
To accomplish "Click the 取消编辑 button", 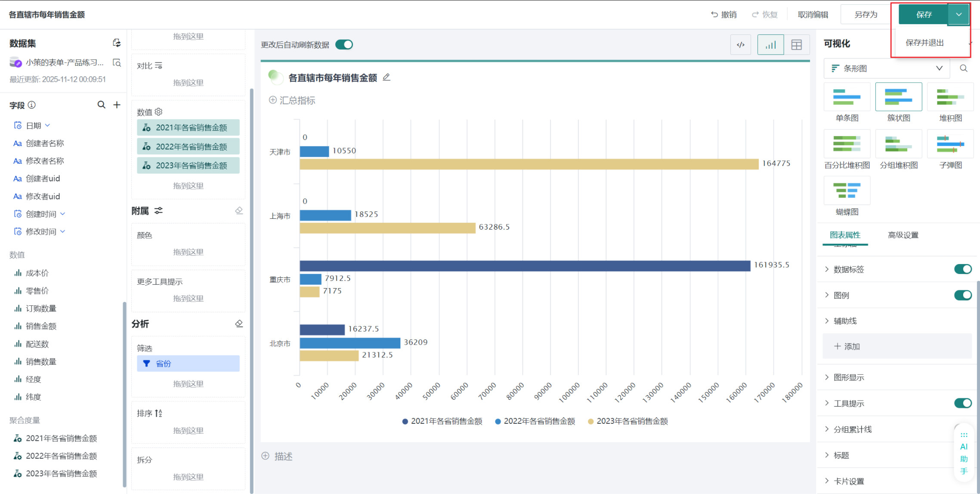I will pos(813,15).
